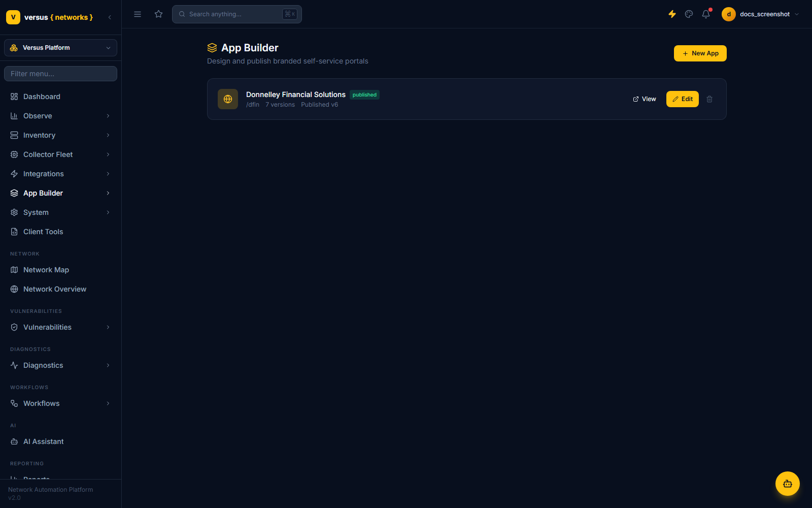Screen dimensions: 812x508
Task: Click the Dashboard grid icon
Action: (14, 97)
